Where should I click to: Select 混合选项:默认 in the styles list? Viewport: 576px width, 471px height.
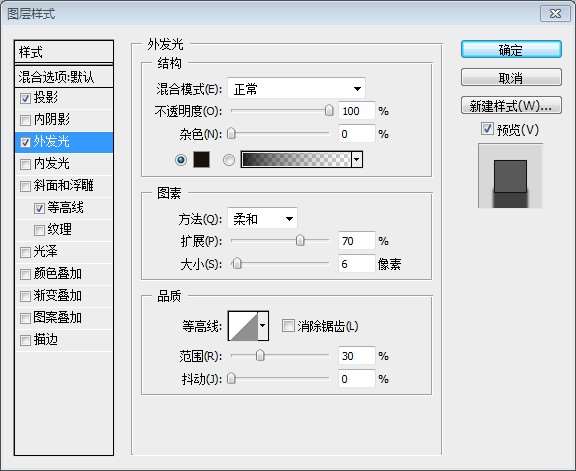pyautogui.click(x=64, y=77)
